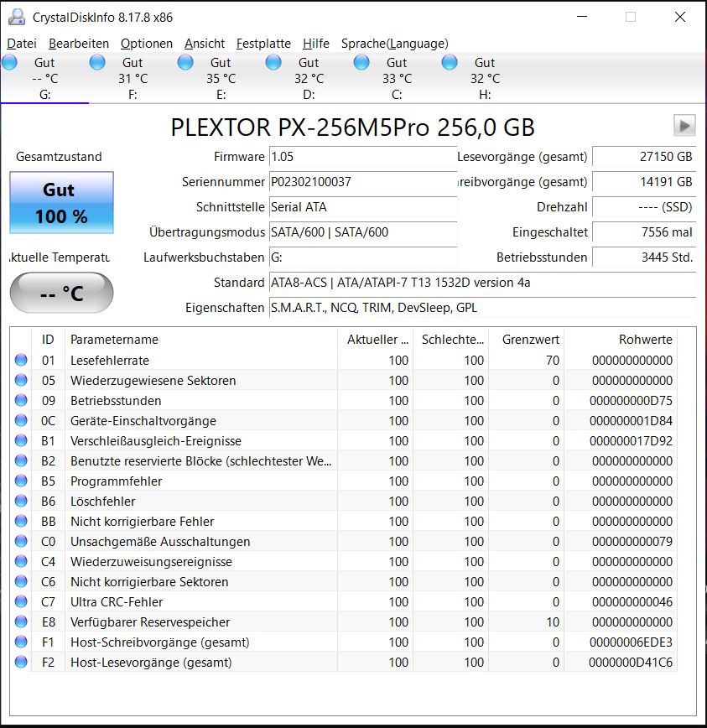707x728 pixels.
Task: Click the Parametername column header
Action: click(x=201, y=340)
